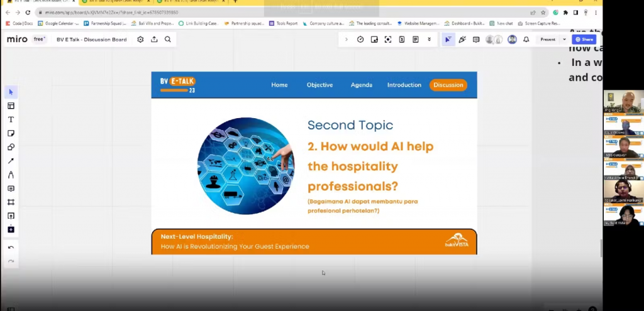Open a new browser tab with plus
Viewport: 644px width, 311px height.
[235, 1]
